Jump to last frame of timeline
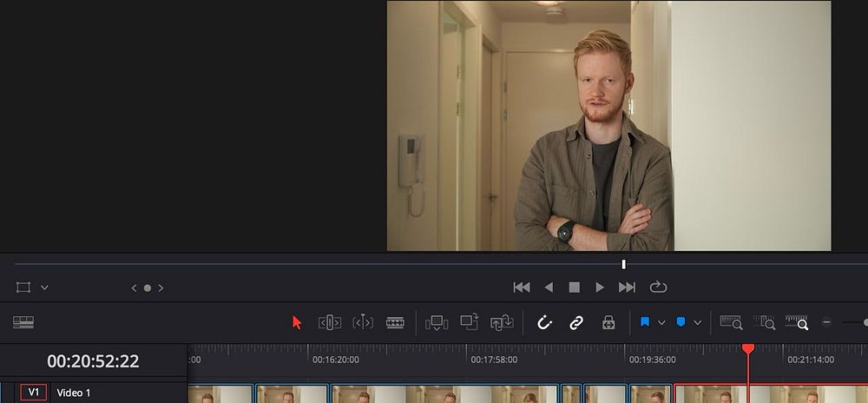The width and height of the screenshot is (868, 403). point(627,287)
